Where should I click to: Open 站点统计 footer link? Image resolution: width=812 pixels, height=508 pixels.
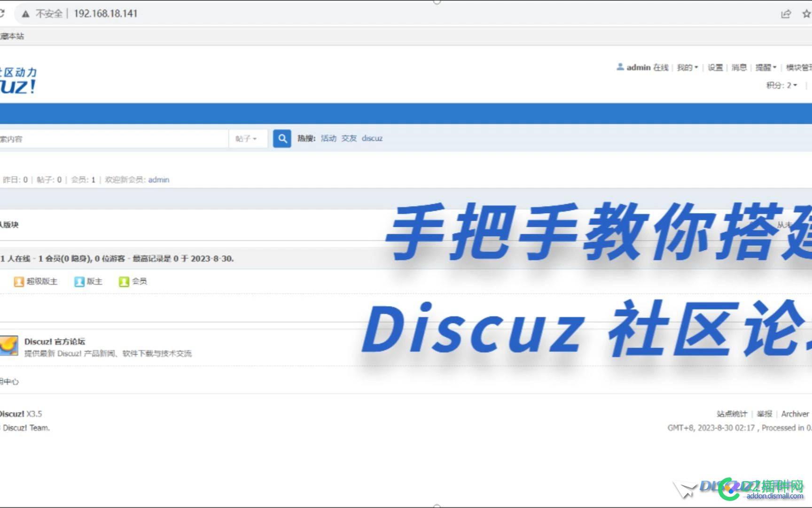[732, 414]
